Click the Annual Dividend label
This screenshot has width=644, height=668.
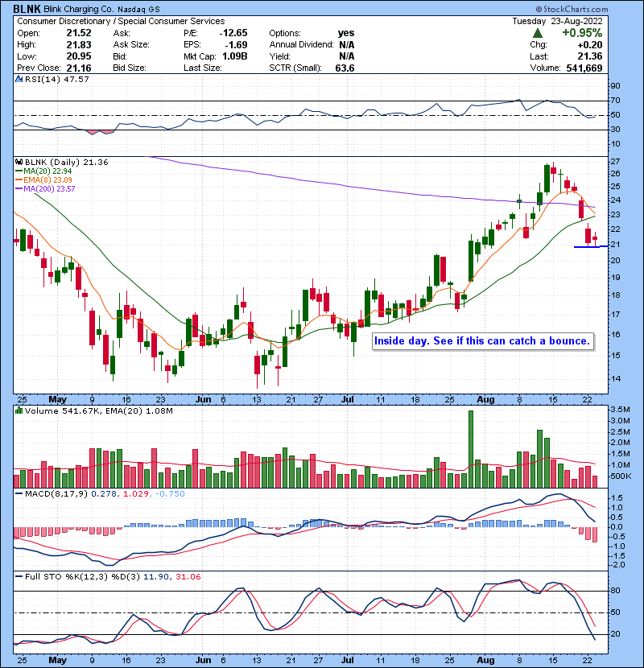[301, 45]
